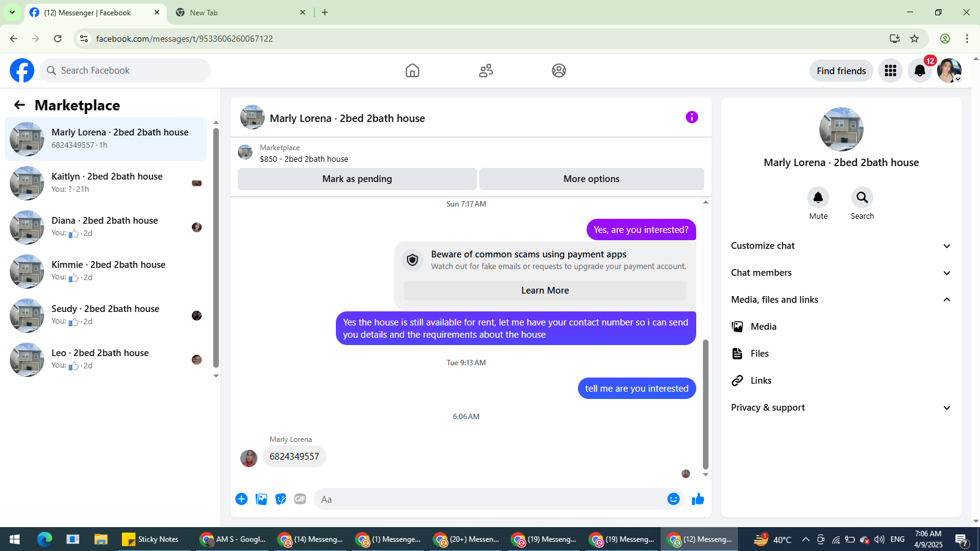The image size is (980, 551).
Task: Switch to the AM S - Google taskbar window
Action: 234,539
